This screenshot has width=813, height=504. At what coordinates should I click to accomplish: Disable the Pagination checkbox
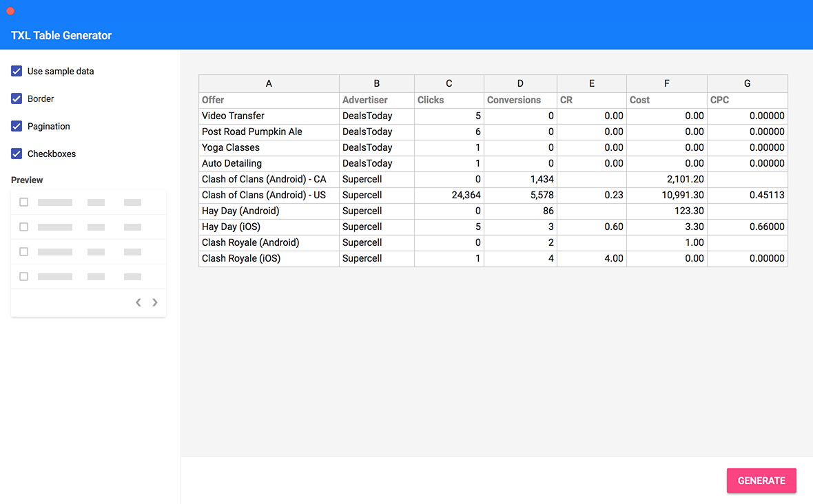pyautogui.click(x=17, y=126)
